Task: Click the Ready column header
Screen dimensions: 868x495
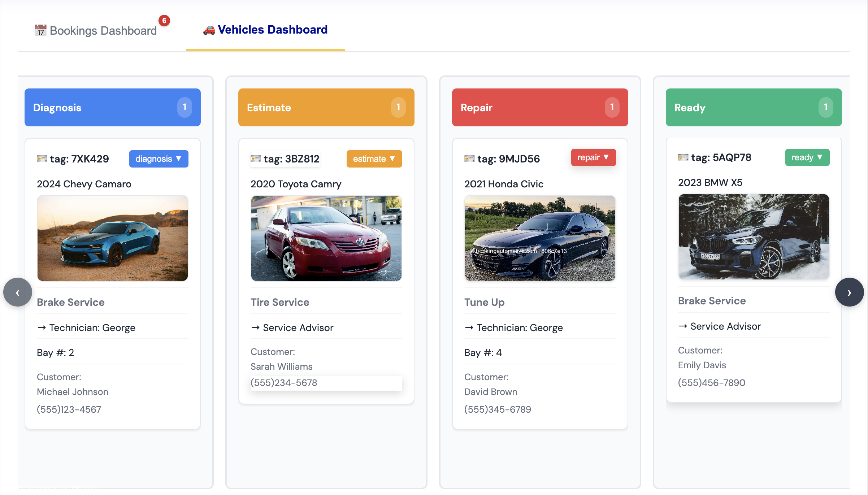Action: pyautogui.click(x=754, y=107)
